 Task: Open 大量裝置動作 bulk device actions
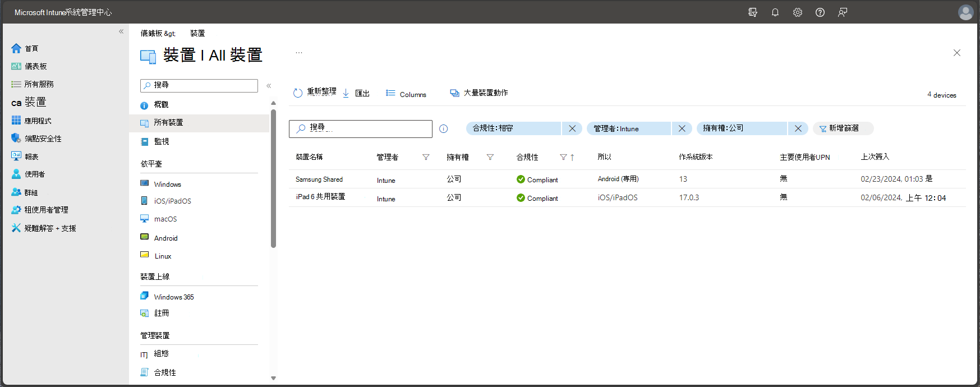(479, 93)
